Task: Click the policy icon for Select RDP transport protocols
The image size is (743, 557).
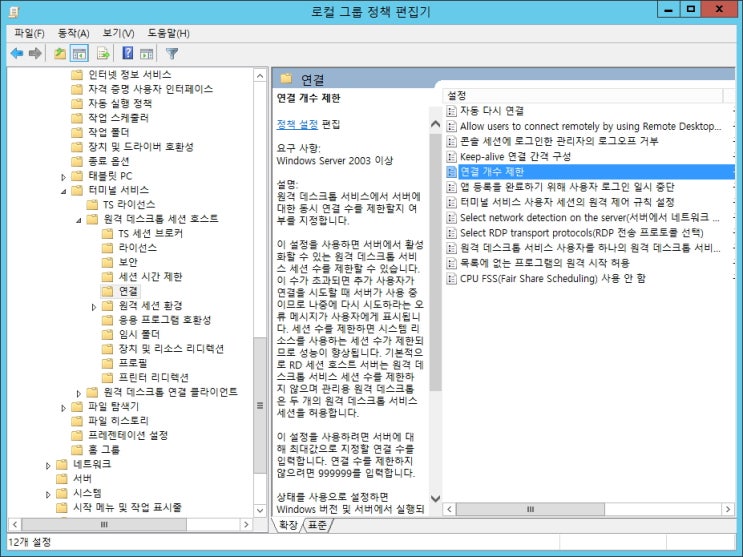Action: [x=452, y=233]
